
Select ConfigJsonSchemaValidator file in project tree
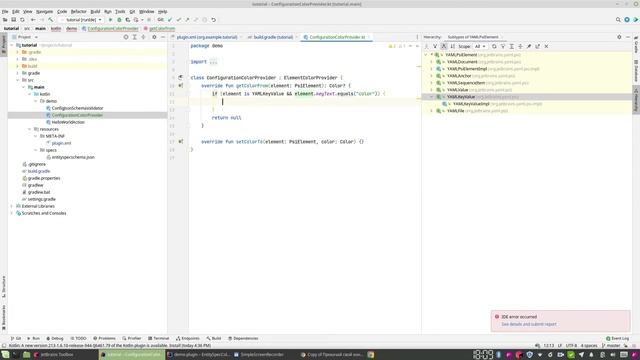(77, 108)
